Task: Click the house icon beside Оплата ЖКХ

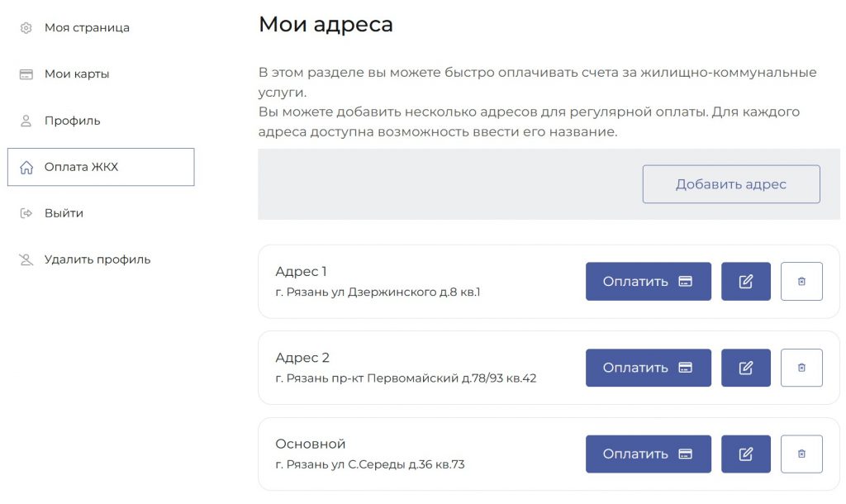Action: point(26,168)
